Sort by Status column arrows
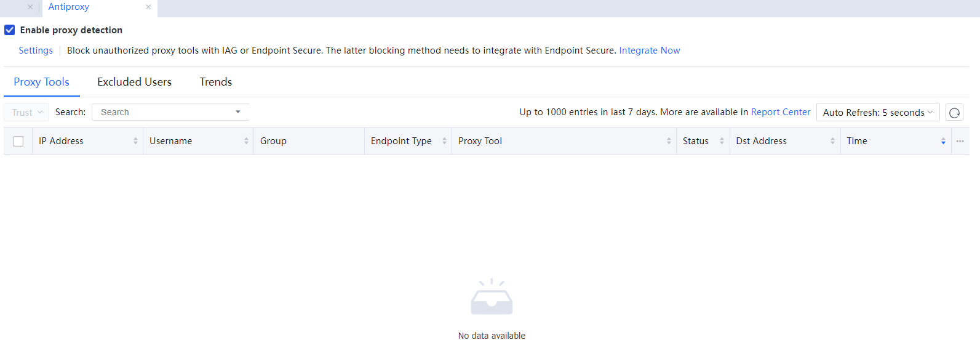 722,141
